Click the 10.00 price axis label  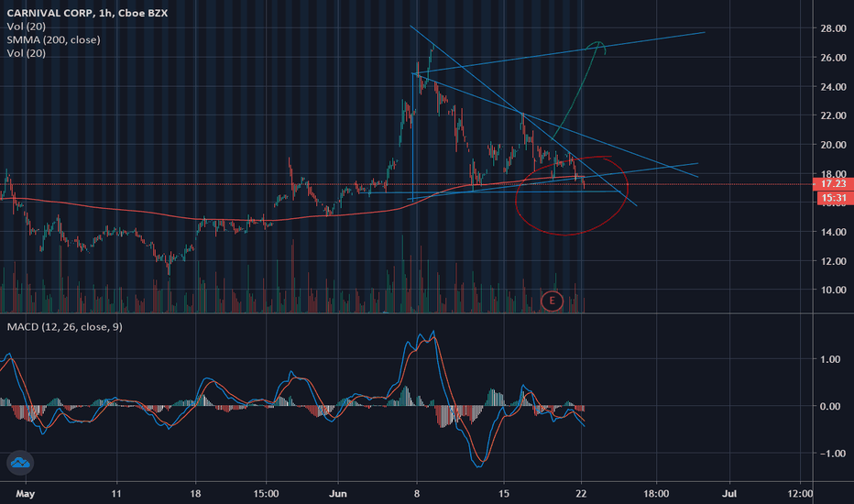pos(833,290)
